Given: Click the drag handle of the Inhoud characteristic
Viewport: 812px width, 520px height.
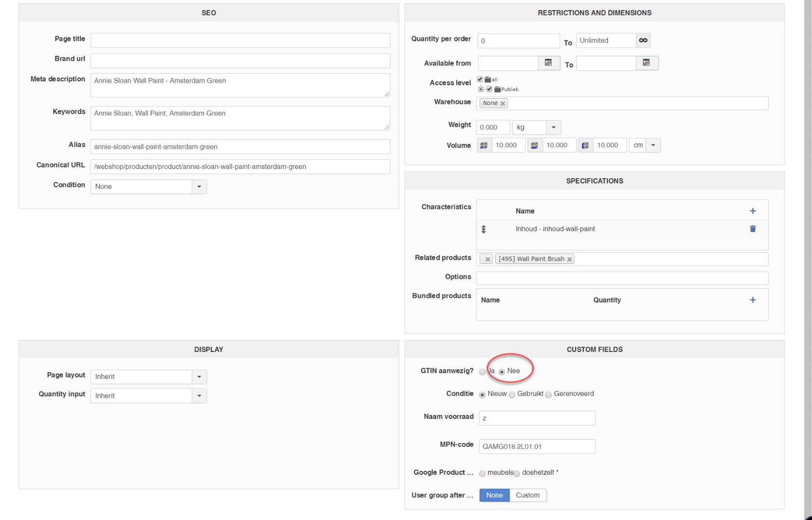Looking at the screenshot, I should 484,229.
